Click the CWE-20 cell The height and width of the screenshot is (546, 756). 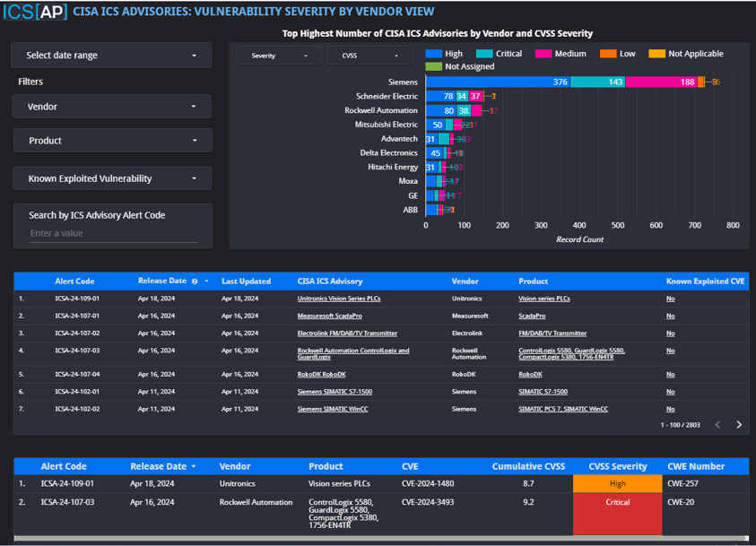coord(681,502)
